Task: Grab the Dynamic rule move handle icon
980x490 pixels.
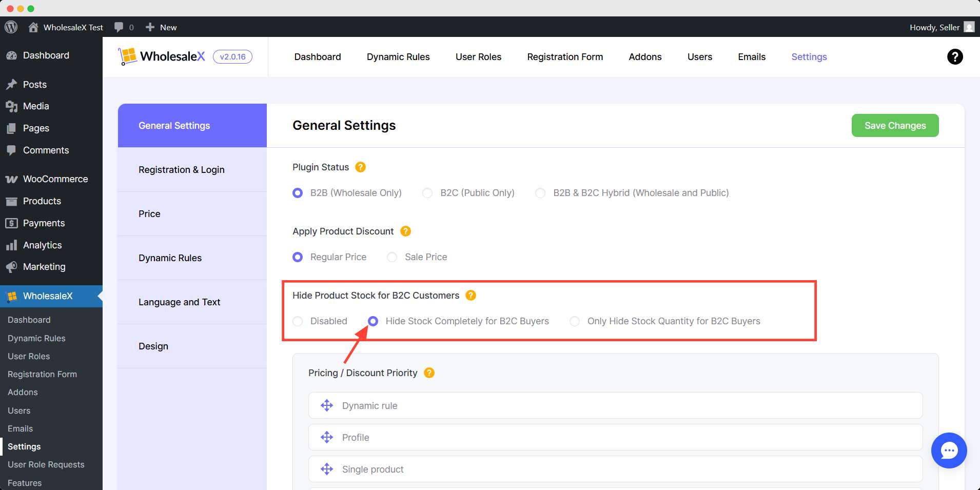Action: (327, 406)
